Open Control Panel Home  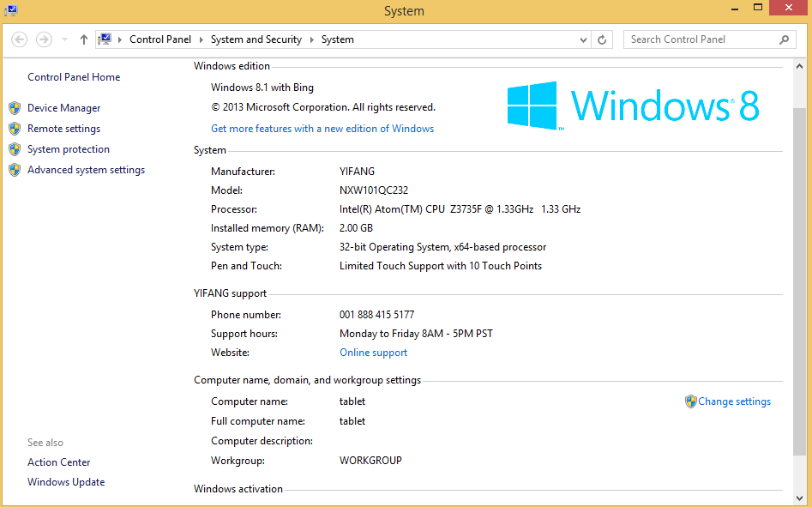74,77
